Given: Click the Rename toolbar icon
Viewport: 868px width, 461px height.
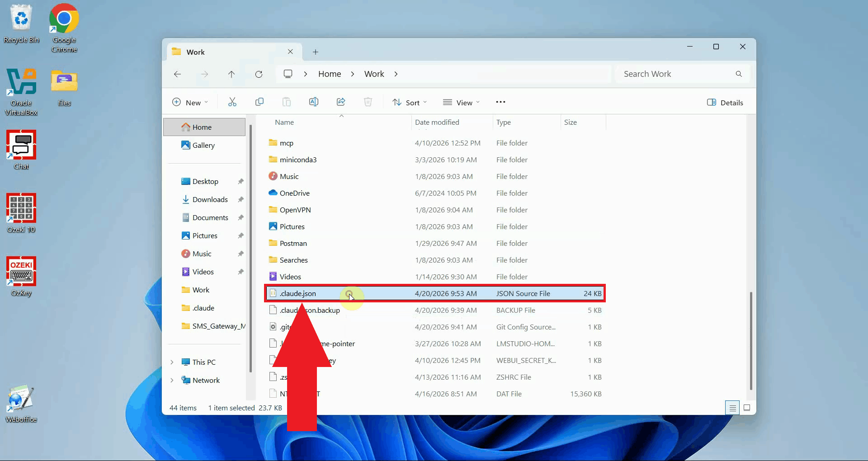Looking at the screenshot, I should click(314, 102).
